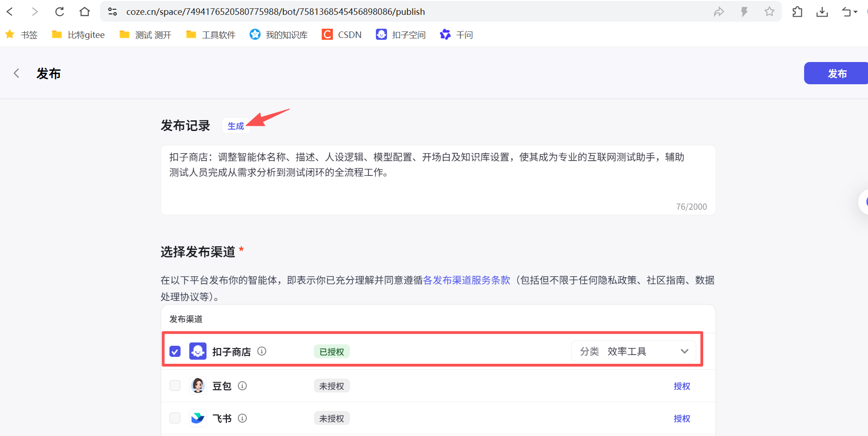868x436 pixels.
Task: Open the 分类 效率工具 dropdown
Action: pos(634,351)
